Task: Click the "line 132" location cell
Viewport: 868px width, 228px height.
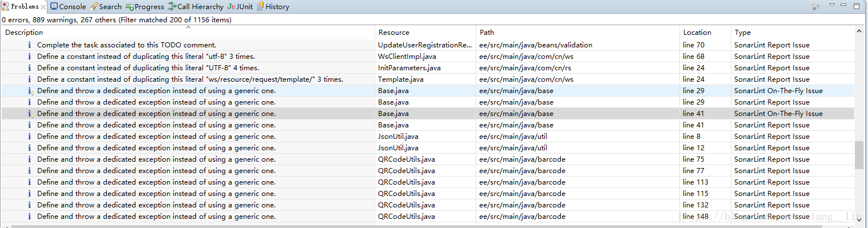Action: pos(706,205)
